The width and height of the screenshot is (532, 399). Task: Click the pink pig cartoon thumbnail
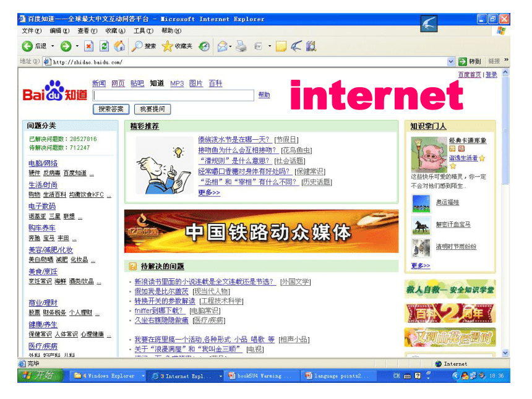tap(429, 155)
